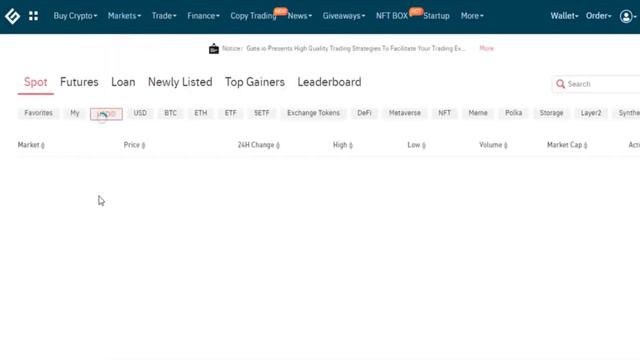This screenshot has height=360, width=640.
Task: Switch to the Leaderboard tab
Action: (329, 82)
